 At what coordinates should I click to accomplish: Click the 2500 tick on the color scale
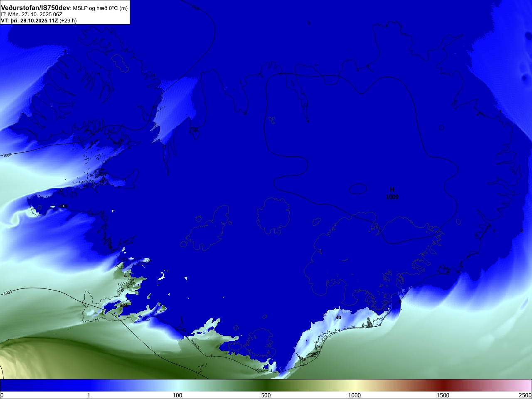pos(525,395)
